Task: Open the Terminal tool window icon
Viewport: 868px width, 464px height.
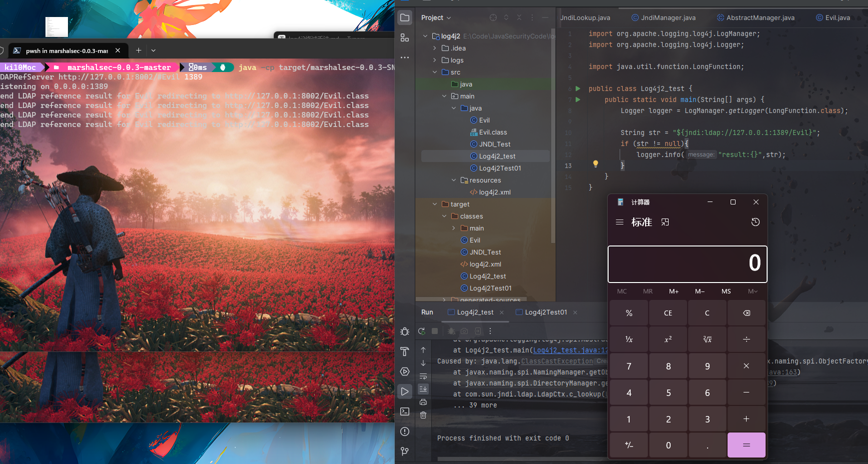Action: coord(405,411)
